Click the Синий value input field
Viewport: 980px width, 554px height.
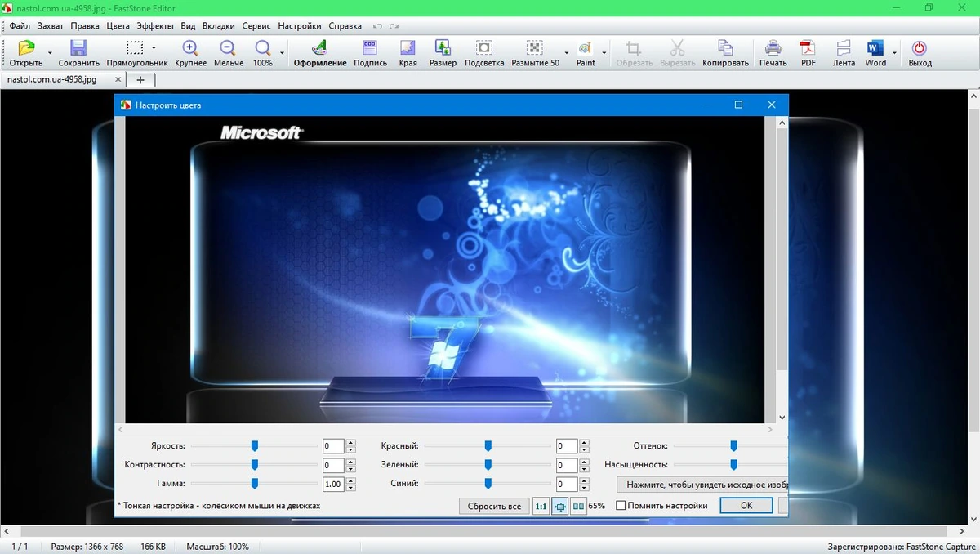pyautogui.click(x=567, y=484)
